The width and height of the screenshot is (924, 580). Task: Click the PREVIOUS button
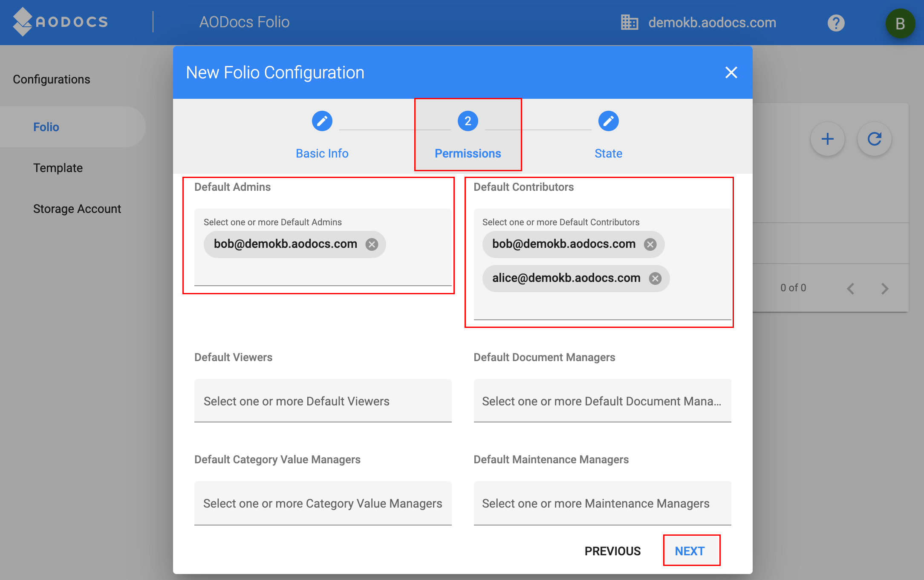tap(612, 551)
